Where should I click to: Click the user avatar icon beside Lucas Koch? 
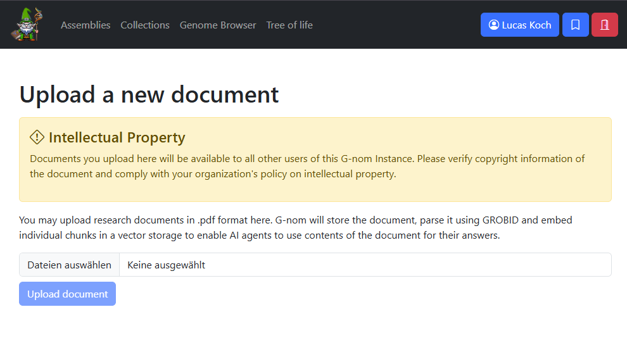tap(494, 25)
